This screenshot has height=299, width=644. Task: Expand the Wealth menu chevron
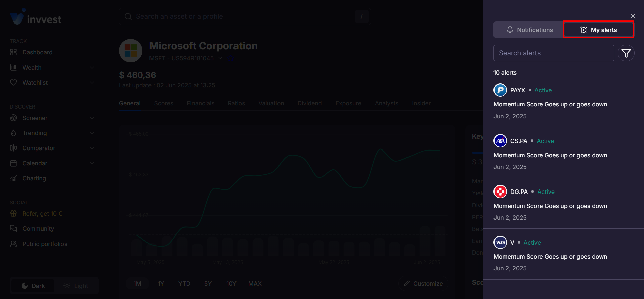[92, 68]
